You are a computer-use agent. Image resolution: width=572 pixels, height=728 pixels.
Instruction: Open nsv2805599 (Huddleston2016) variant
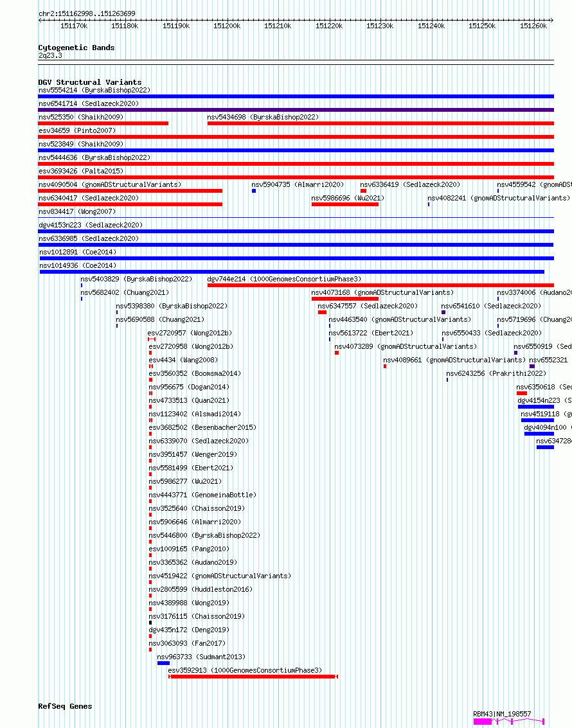point(201,589)
